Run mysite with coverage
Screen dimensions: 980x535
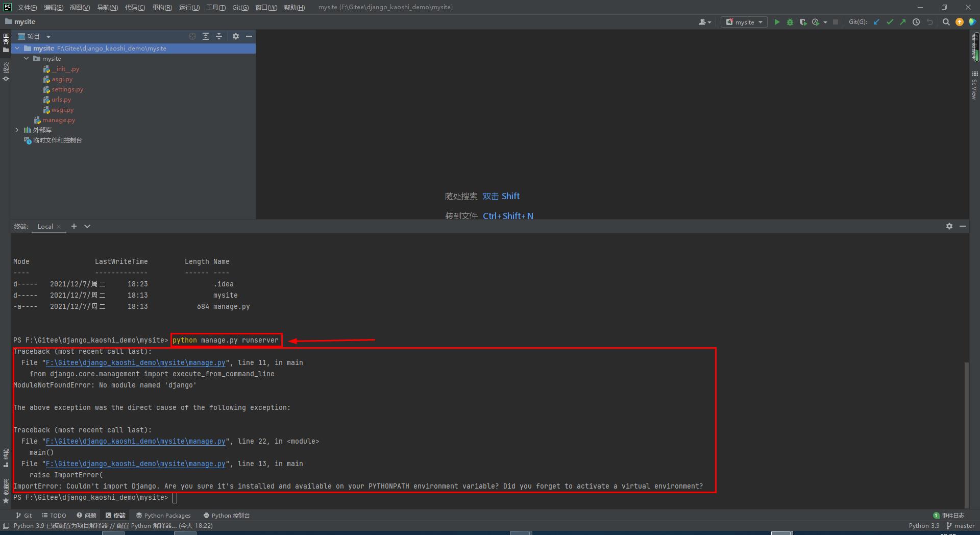[x=803, y=22]
